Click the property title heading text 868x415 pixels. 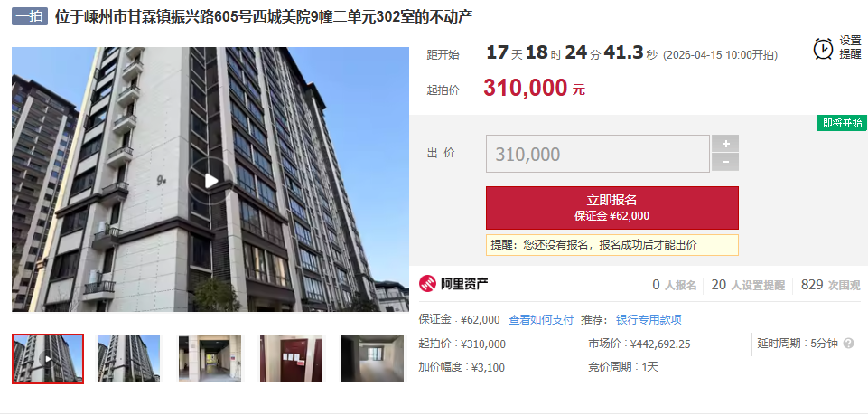pyautogui.click(x=264, y=16)
